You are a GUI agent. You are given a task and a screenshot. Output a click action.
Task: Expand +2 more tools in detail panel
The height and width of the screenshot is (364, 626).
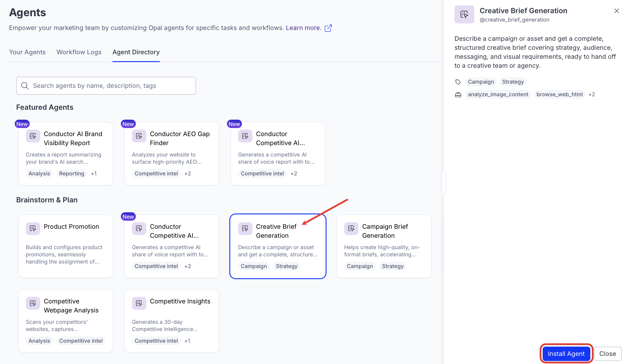pyautogui.click(x=592, y=94)
